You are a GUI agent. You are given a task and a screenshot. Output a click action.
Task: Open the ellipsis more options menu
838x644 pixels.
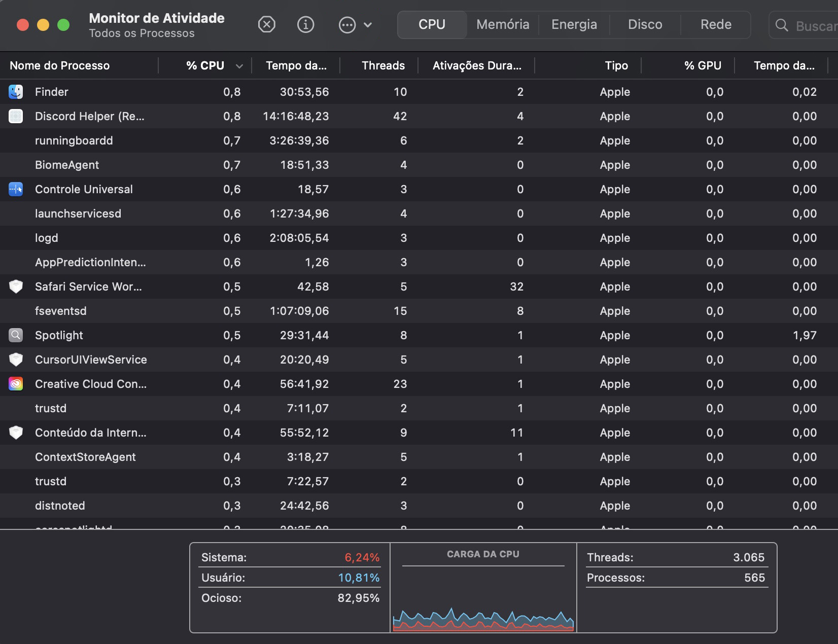click(x=347, y=24)
